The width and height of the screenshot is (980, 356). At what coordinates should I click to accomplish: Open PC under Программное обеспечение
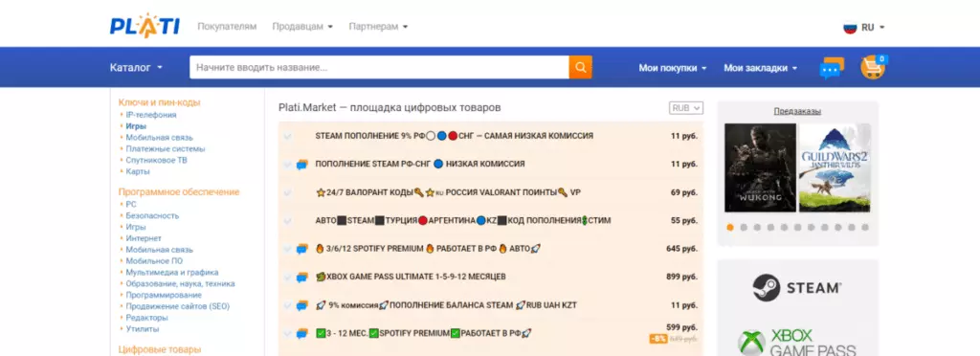(130, 204)
